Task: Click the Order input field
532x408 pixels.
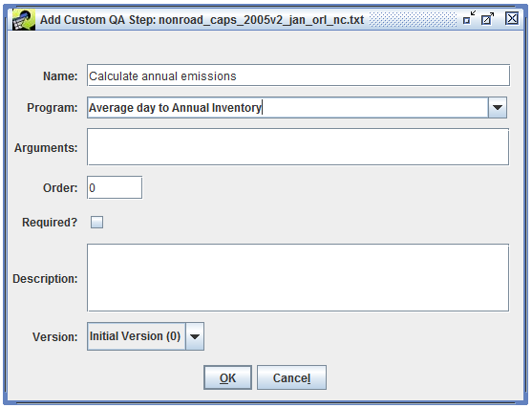Action: click(115, 187)
